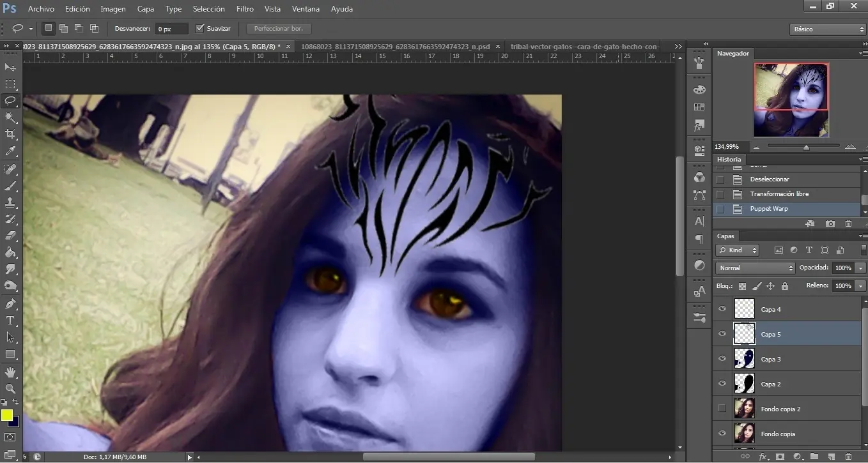Select the Brush tool
This screenshot has width=868, height=463.
pos(10,186)
